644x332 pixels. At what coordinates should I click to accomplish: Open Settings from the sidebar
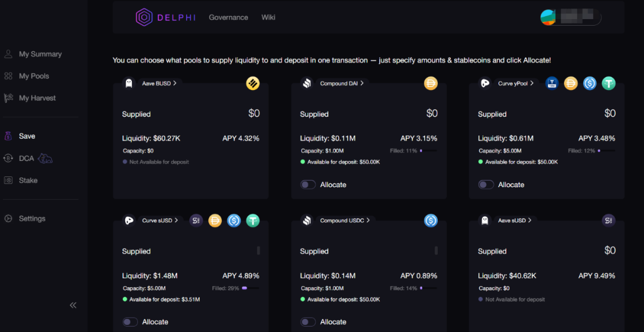tap(32, 219)
